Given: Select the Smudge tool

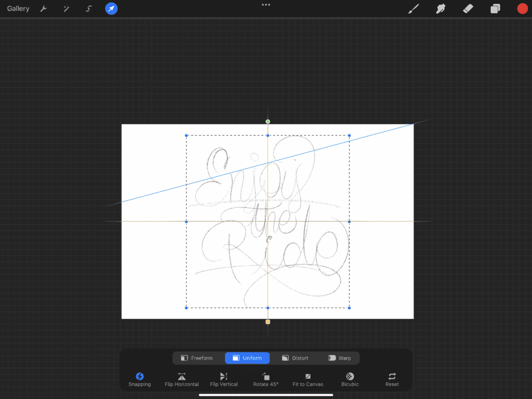Looking at the screenshot, I should click(x=441, y=8).
